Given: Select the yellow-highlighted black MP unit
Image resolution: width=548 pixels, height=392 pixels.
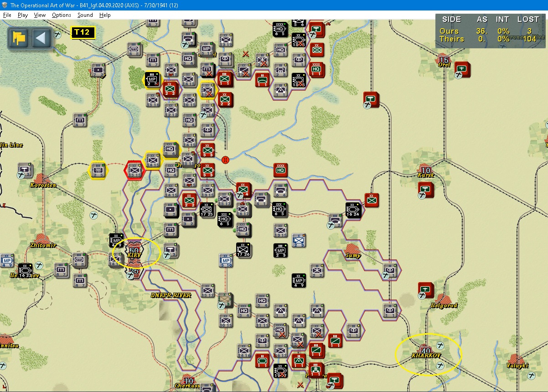Looking at the screenshot, I should (x=153, y=79).
